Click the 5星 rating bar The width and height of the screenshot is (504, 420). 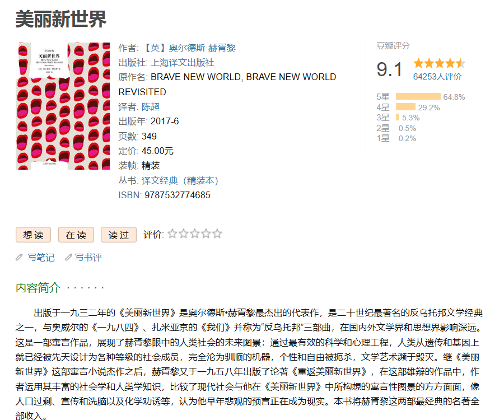(x=418, y=96)
